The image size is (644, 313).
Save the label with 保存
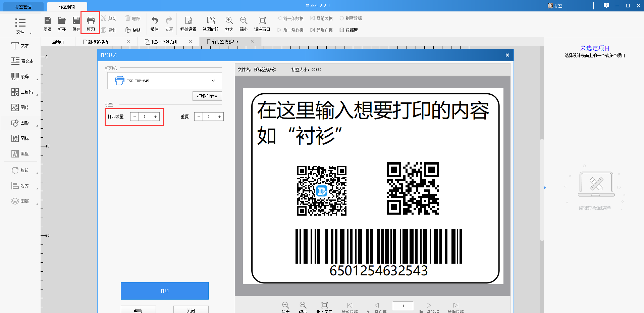(x=76, y=24)
